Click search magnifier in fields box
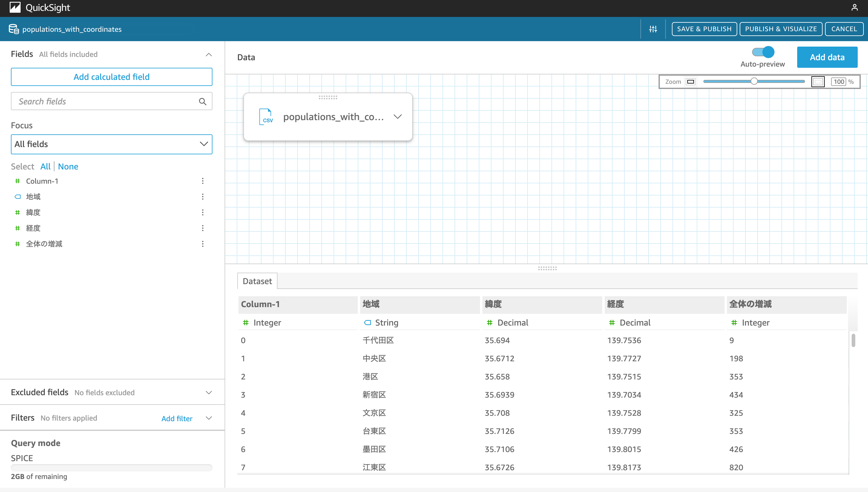 click(x=202, y=101)
